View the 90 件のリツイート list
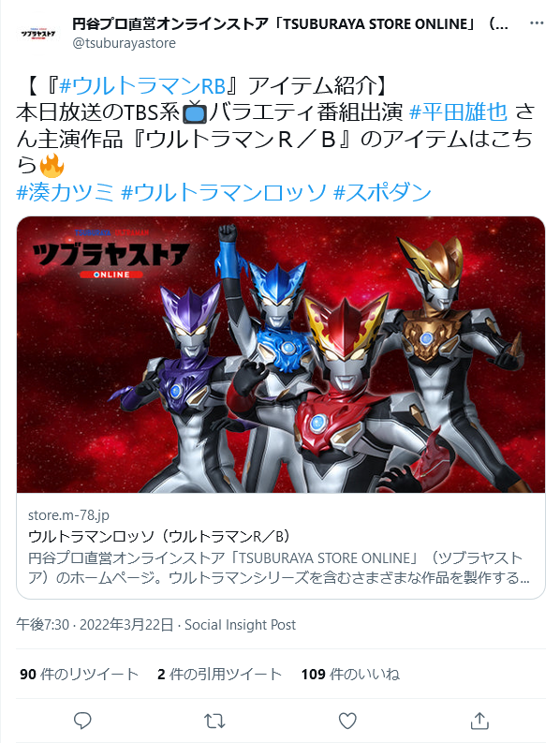 point(79,675)
